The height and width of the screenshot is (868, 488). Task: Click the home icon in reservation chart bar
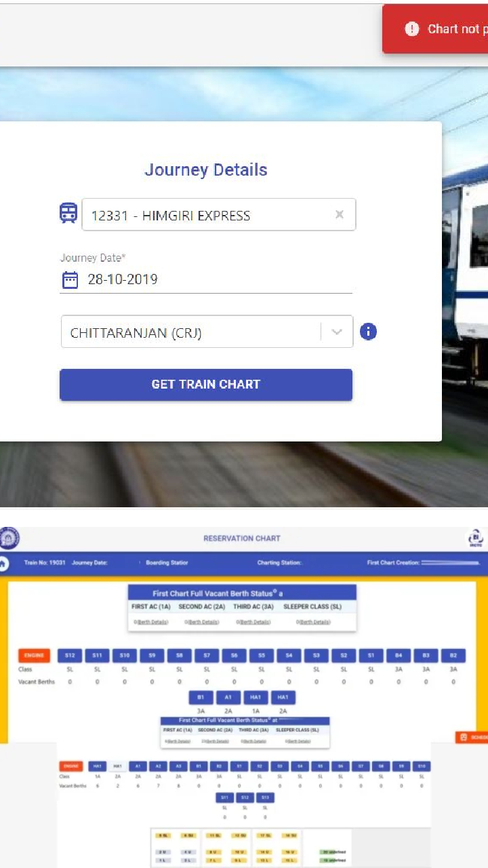[x=3, y=563]
